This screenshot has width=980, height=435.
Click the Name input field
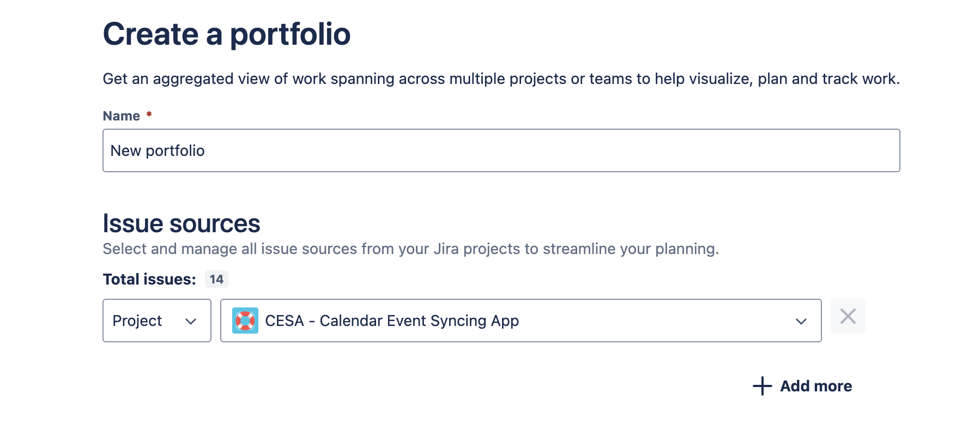tap(500, 150)
